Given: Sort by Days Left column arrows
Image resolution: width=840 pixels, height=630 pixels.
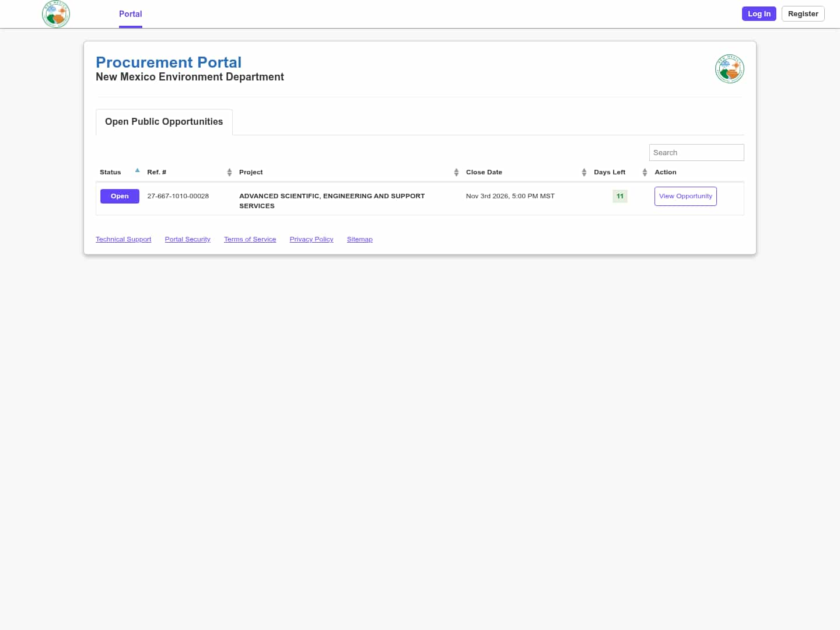Looking at the screenshot, I should pos(645,172).
